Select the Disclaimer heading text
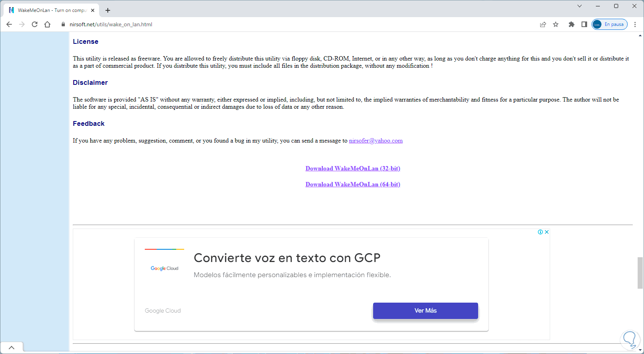 [90, 82]
